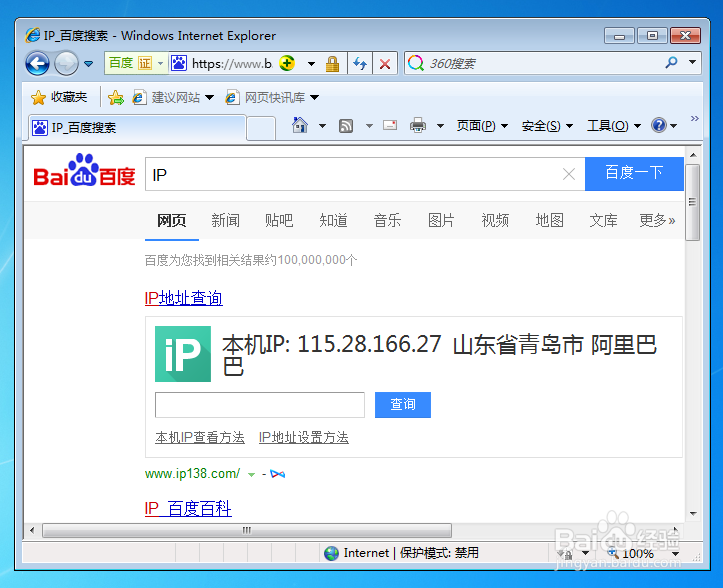The height and width of the screenshot is (588, 723).
Task: Click the add to favorites bar star icon
Action: tap(116, 97)
